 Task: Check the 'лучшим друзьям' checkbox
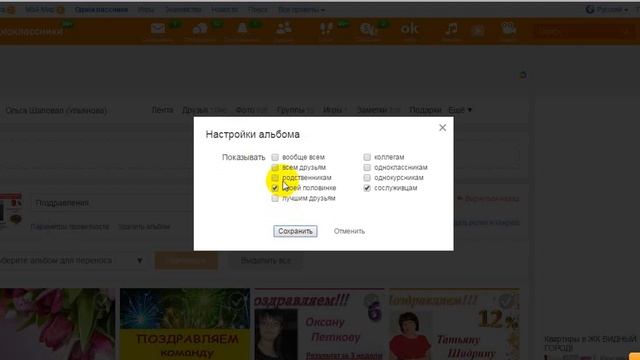coord(275,198)
